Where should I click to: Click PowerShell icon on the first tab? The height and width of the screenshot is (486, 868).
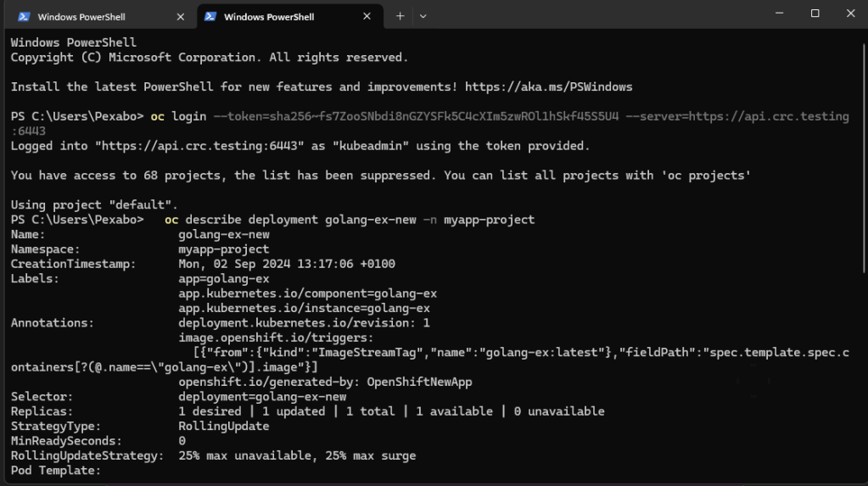(23, 17)
